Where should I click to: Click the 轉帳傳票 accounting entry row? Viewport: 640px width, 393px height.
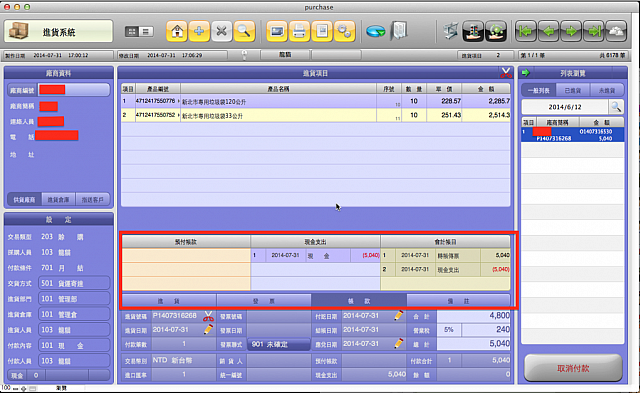tap(445, 255)
